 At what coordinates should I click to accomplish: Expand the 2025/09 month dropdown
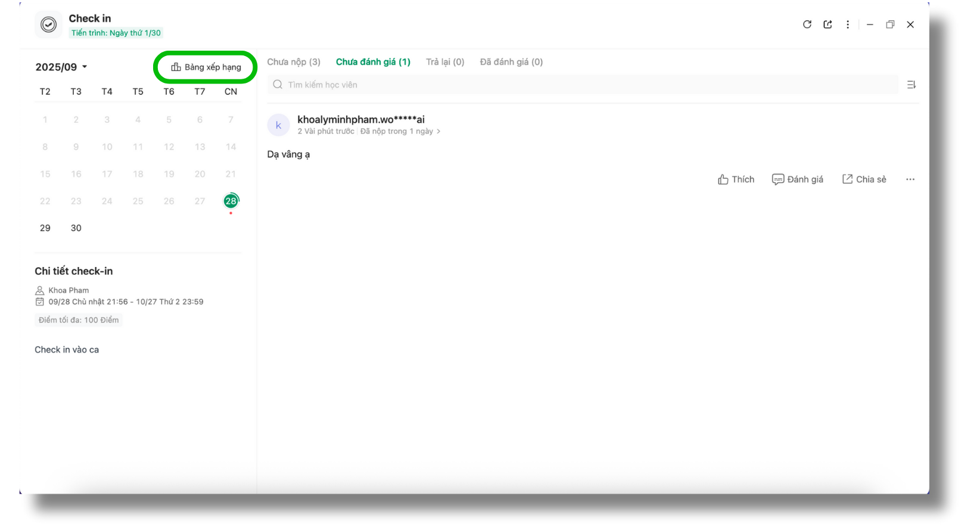[61, 67]
